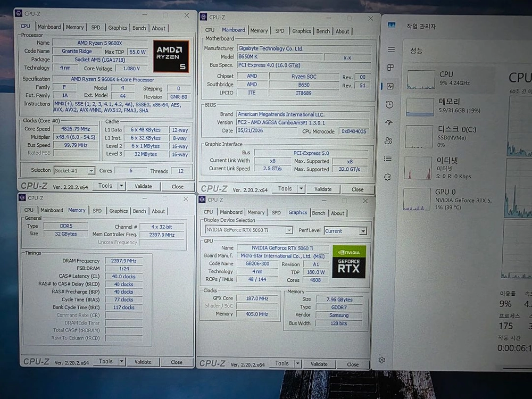This screenshot has width=532, height=399.
Task: Open Processes page icon in Task Manager sidebar
Action: tap(390, 67)
